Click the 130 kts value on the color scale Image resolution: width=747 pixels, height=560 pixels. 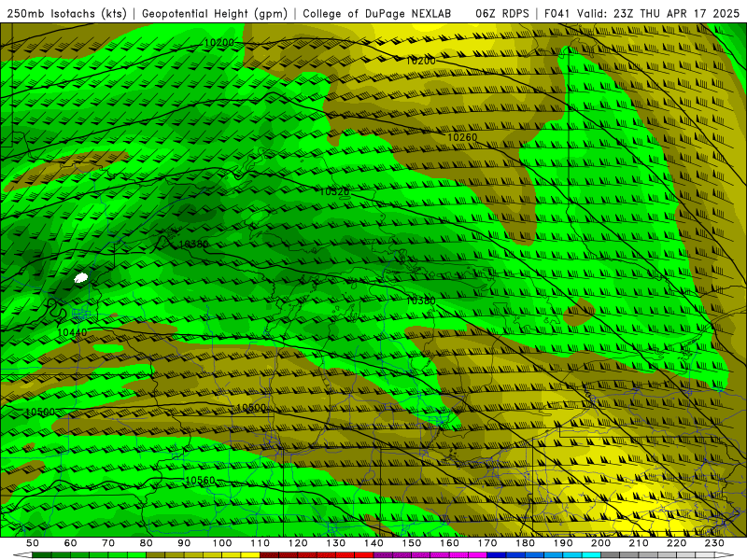click(x=336, y=543)
